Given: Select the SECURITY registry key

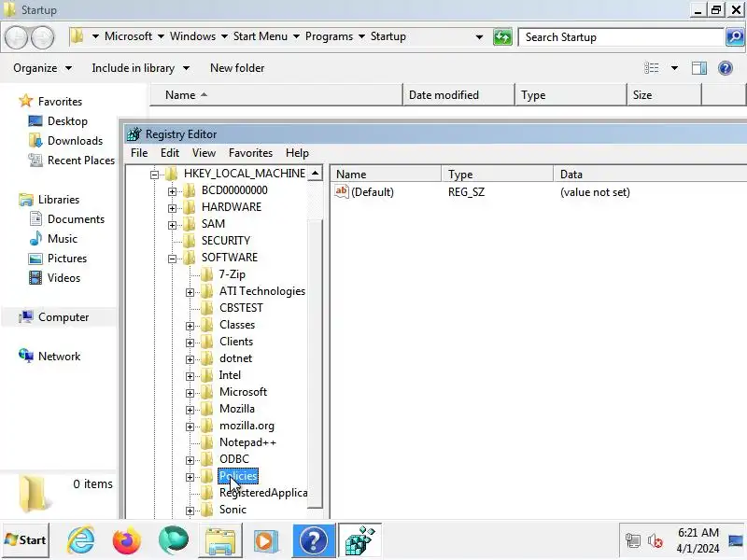Looking at the screenshot, I should (226, 241).
